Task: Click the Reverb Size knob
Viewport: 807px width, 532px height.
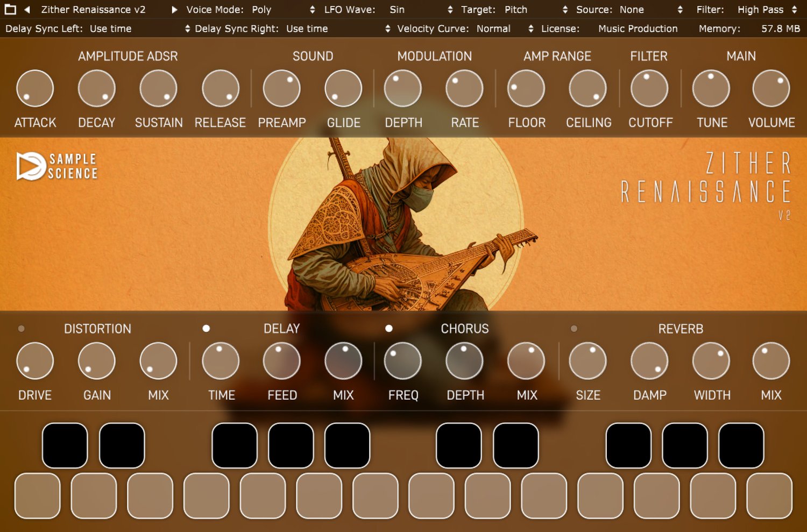Action: click(x=588, y=361)
